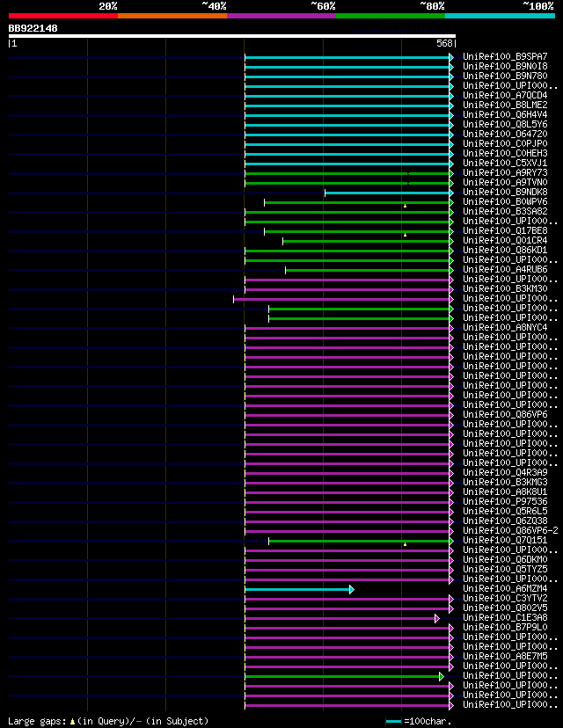Screen dimensions: 563x728
Task: Click the purple ~60% legend segment
Action: coord(281,16)
